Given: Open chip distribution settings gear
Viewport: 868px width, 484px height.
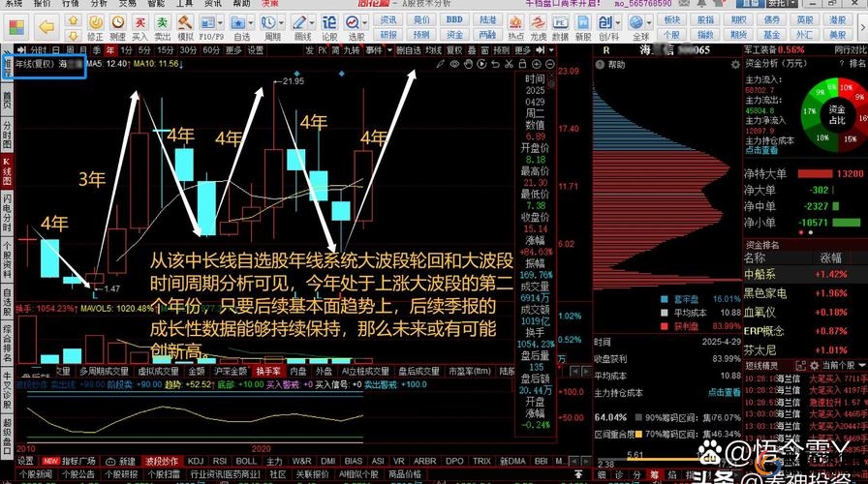Looking at the screenshot, I should [x=735, y=65].
